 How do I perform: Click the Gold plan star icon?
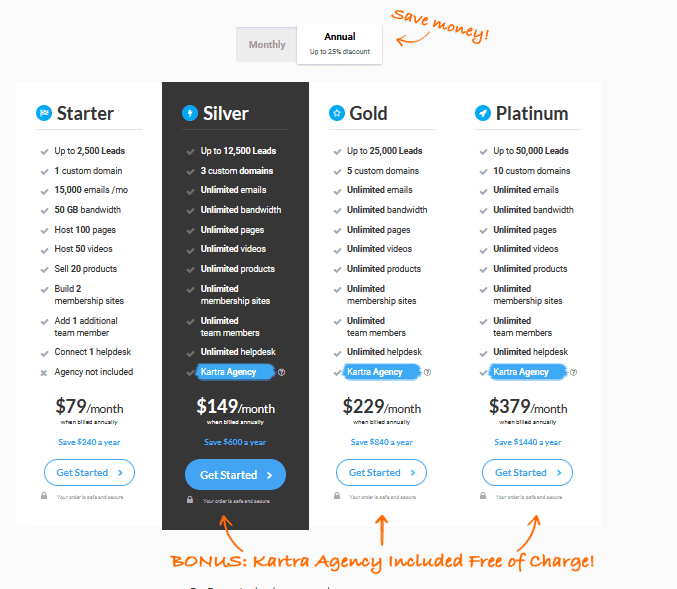[336, 114]
